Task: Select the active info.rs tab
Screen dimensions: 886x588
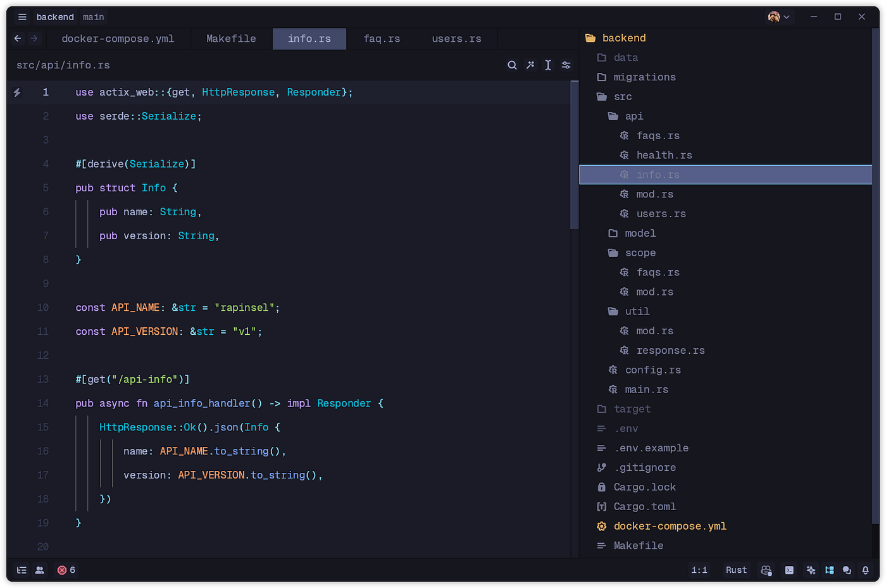Action: pyautogui.click(x=309, y=39)
